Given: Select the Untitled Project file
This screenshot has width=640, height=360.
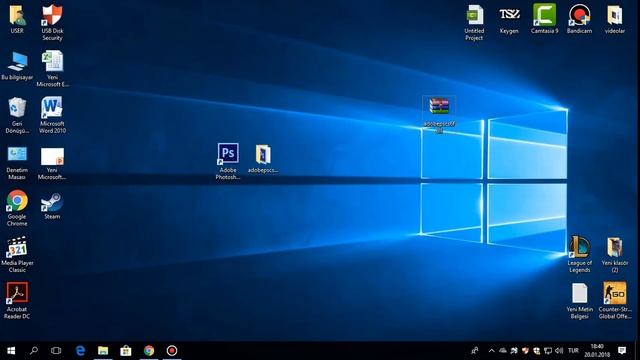Looking at the screenshot, I should (474, 22).
